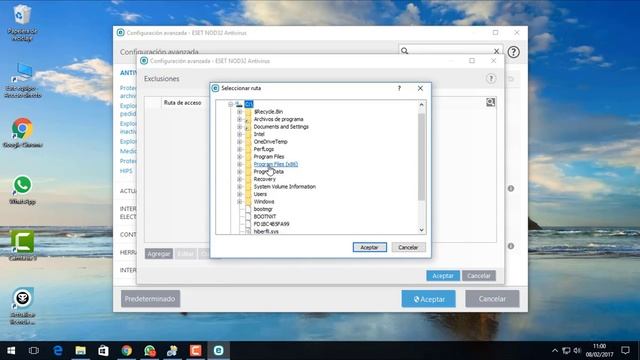Switch to ESET icon on taskbar

(x=218, y=351)
